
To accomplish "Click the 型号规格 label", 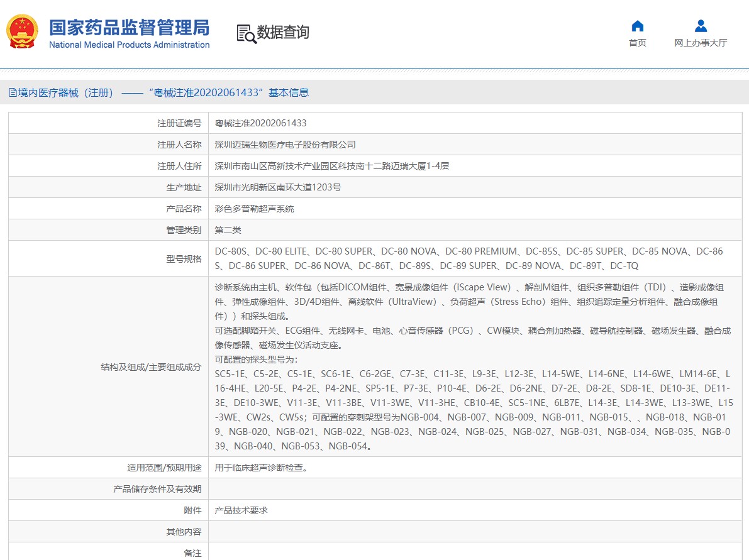I will 184,259.
